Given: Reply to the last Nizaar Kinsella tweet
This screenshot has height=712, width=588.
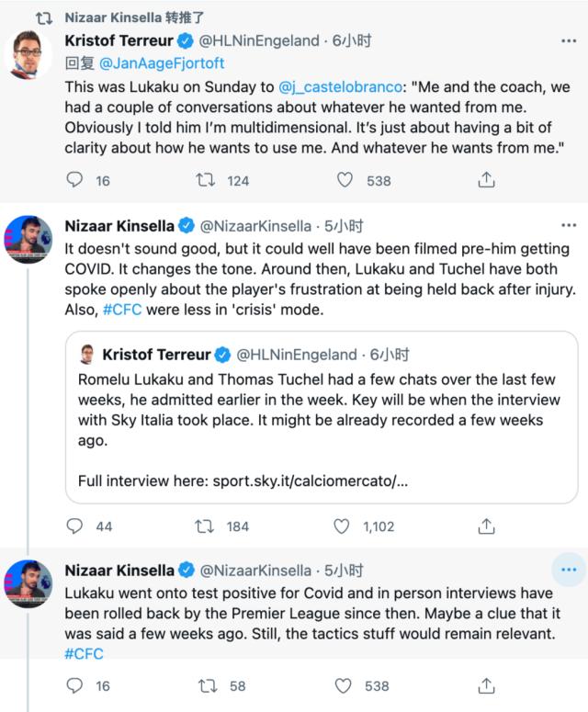Looking at the screenshot, I should click(x=76, y=685).
